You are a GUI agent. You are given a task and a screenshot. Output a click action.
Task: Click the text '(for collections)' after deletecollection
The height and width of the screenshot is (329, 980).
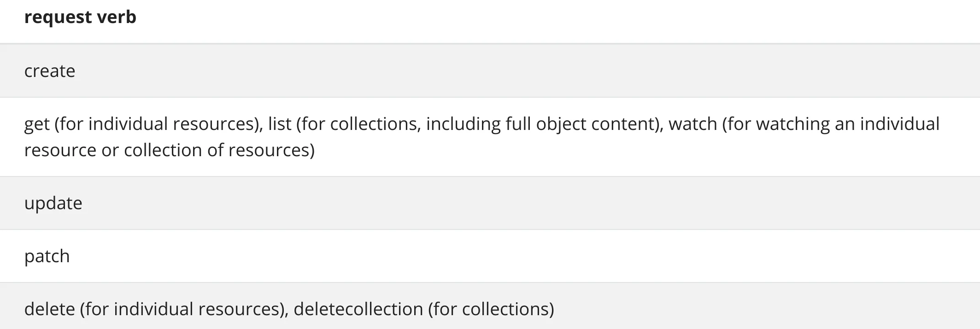pos(491,309)
